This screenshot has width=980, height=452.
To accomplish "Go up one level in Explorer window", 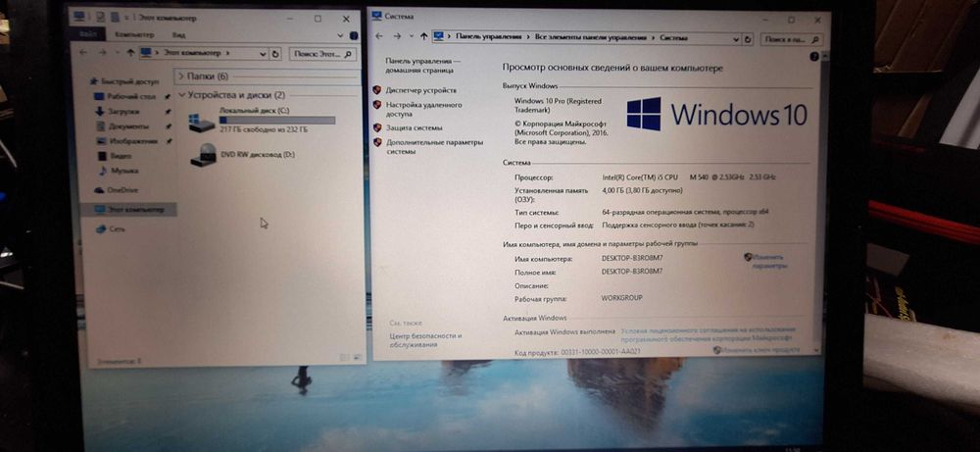I will pyautogui.click(x=130, y=53).
